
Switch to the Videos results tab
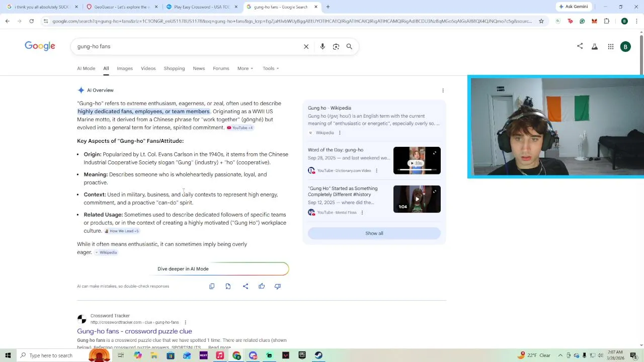tap(148, 68)
